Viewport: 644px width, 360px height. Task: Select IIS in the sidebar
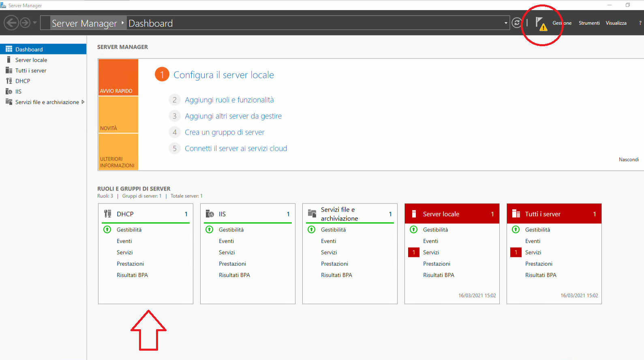pyautogui.click(x=43, y=91)
